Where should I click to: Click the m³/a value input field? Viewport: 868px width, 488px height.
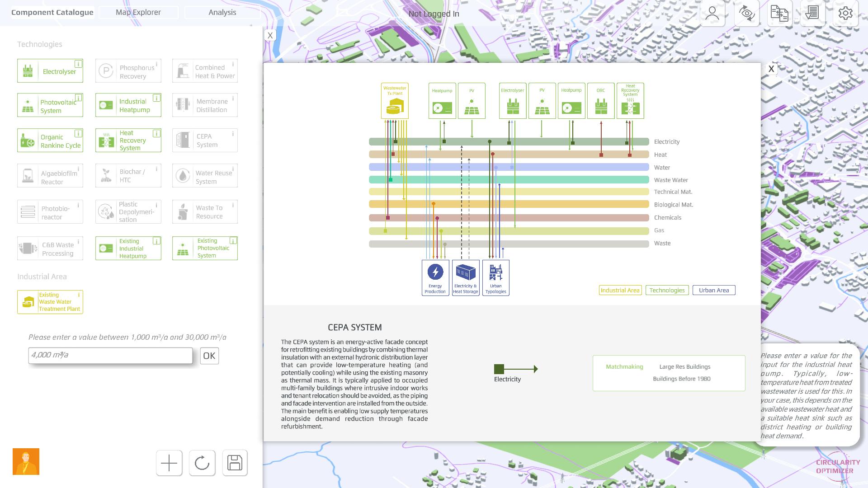[110, 355]
